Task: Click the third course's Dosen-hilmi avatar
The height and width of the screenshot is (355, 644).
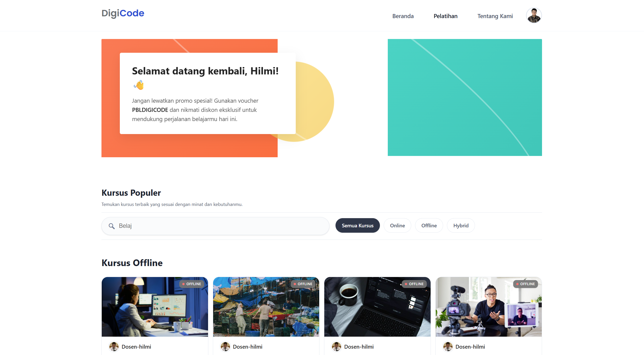Action: (336, 347)
